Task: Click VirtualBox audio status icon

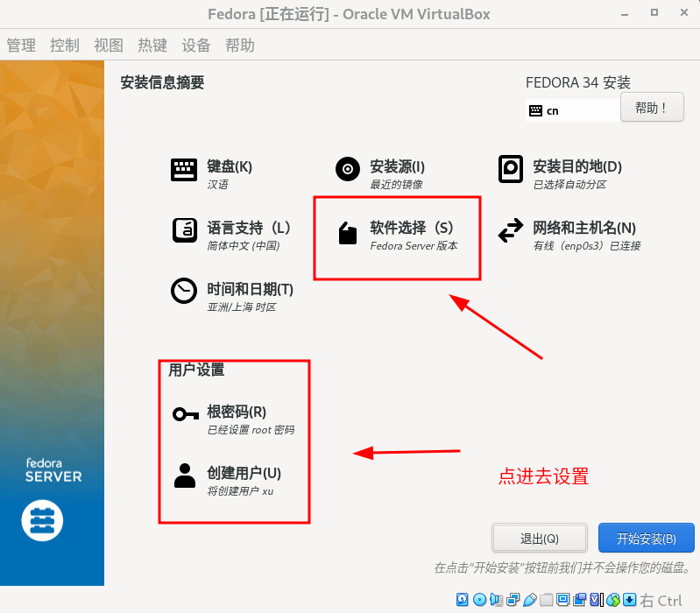Action: coord(497,600)
